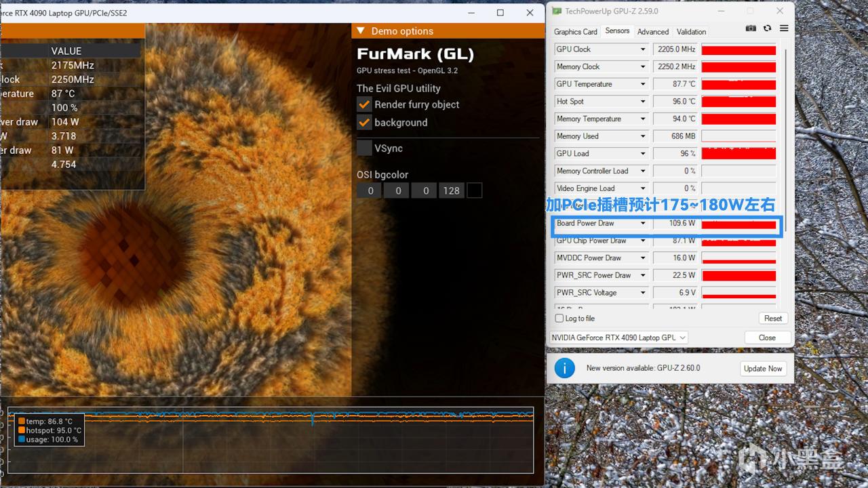This screenshot has width=868, height=488.
Task: Click the OSI bgcolor black color swatch
Action: click(x=475, y=190)
